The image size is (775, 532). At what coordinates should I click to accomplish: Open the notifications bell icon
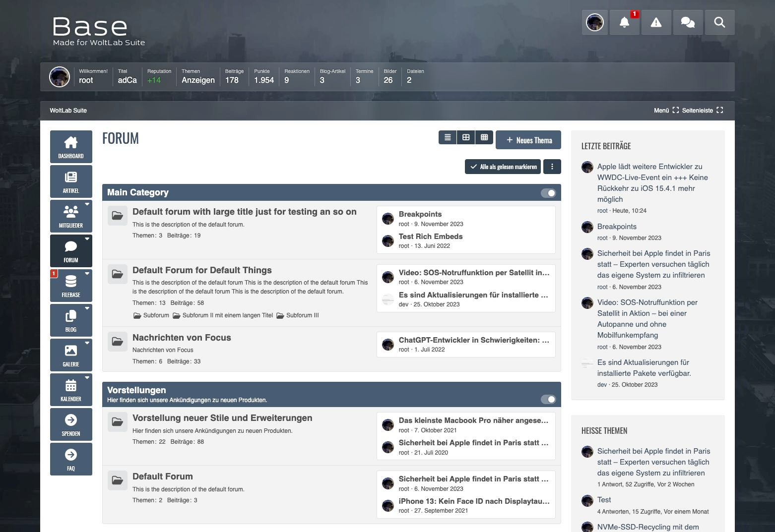click(624, 22)
